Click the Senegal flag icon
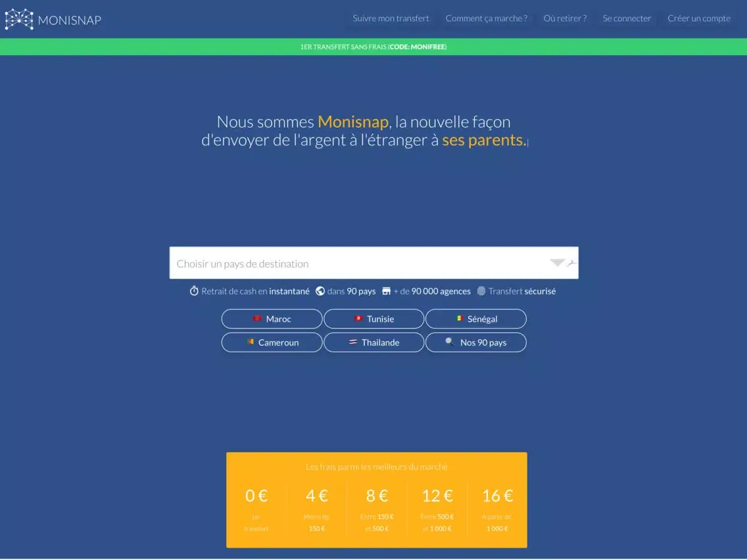747x560 pixels. (459, 318)
